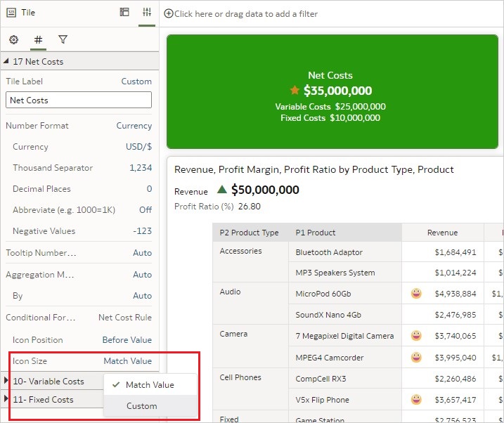
Task: Choose Match Value in the popup menu
Action: pos(149,385)
